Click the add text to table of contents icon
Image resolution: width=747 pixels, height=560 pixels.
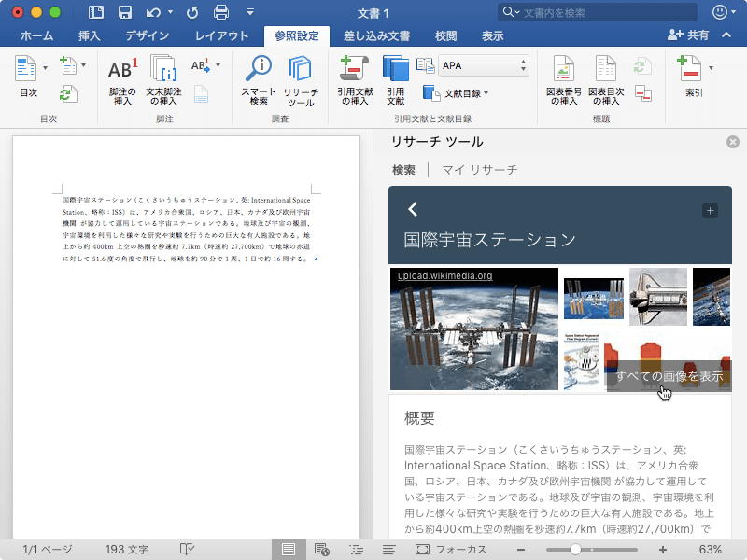pyautogui.click(x=68, y=65)
